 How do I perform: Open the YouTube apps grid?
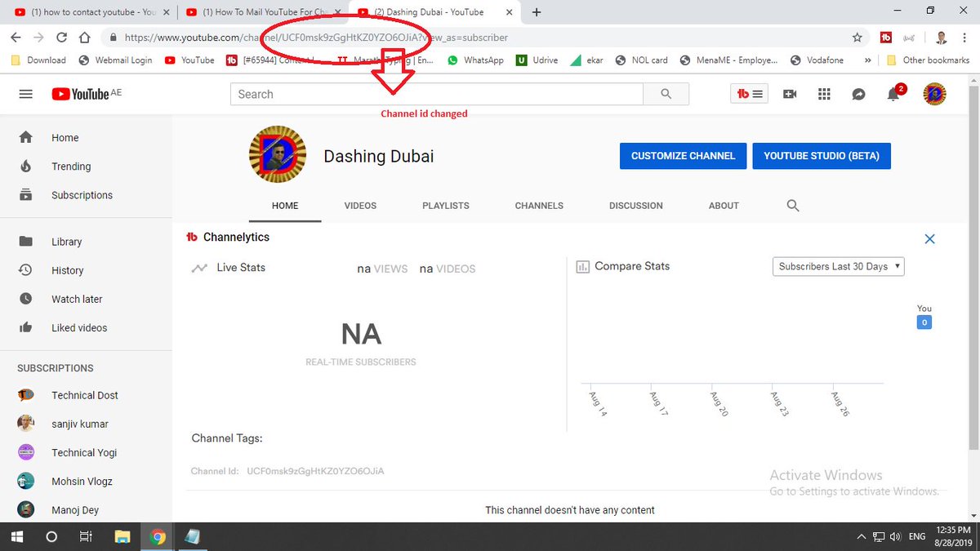(x=824, y=94)
